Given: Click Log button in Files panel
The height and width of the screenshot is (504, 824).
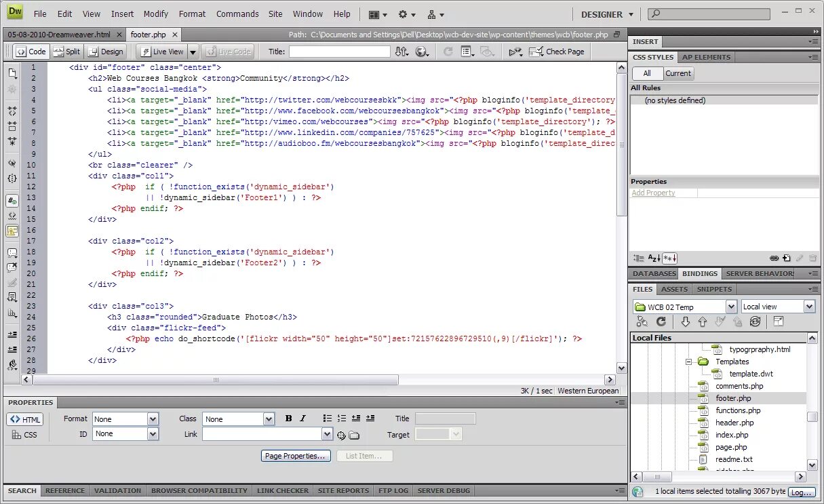Looking at the screenshot, I should point(802,492).
